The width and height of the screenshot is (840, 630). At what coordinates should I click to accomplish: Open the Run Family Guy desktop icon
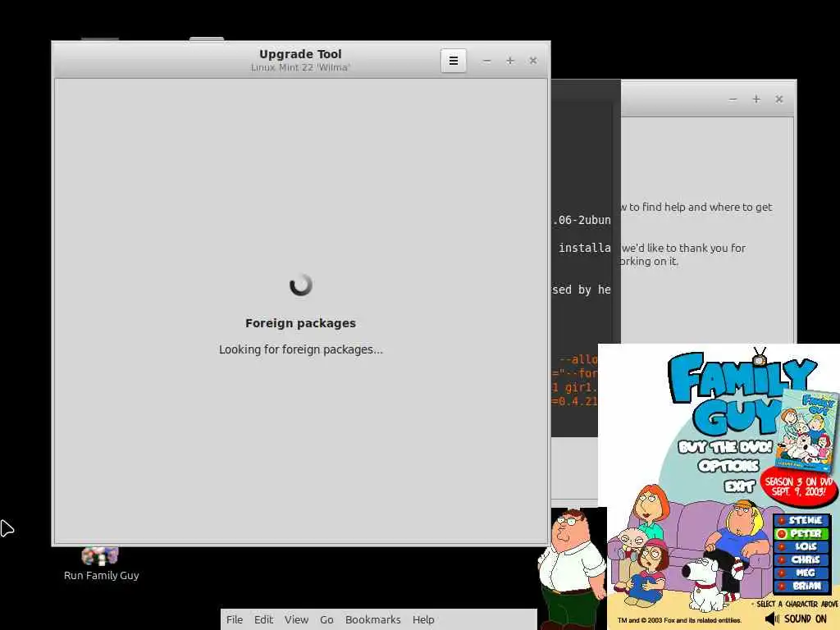click(x=101, y=564)
